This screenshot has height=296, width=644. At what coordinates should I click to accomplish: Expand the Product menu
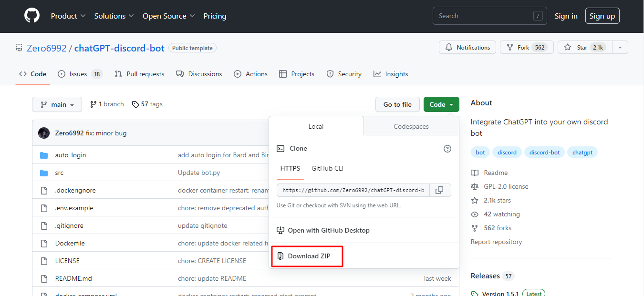tap(68, 16)
